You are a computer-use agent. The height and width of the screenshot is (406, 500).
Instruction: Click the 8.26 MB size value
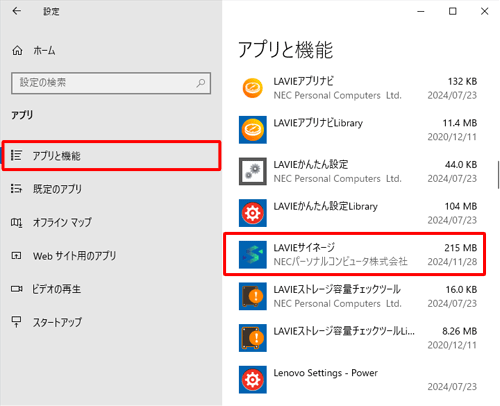point(459,331)
